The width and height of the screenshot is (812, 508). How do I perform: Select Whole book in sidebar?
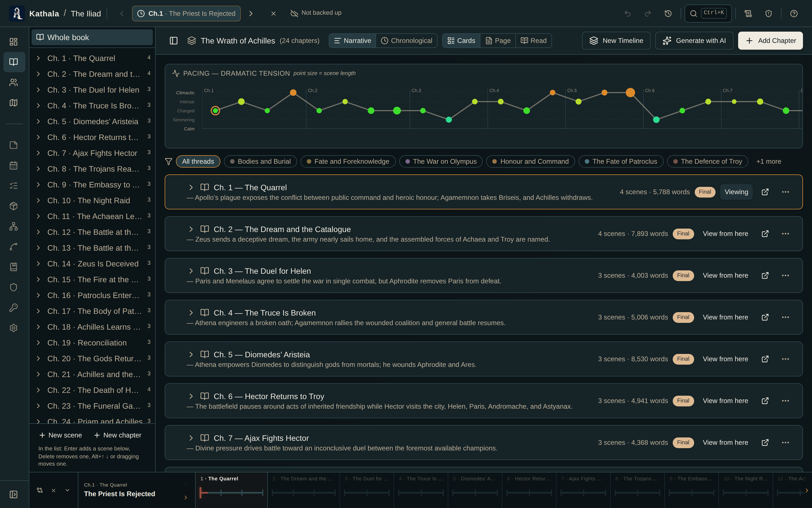tap(92, 37)
